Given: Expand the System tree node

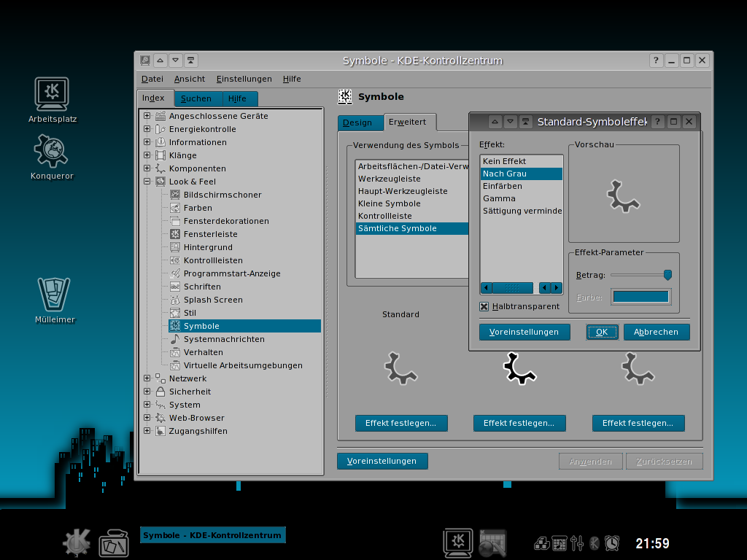Looking at the screenshot, I should point(147,404).
